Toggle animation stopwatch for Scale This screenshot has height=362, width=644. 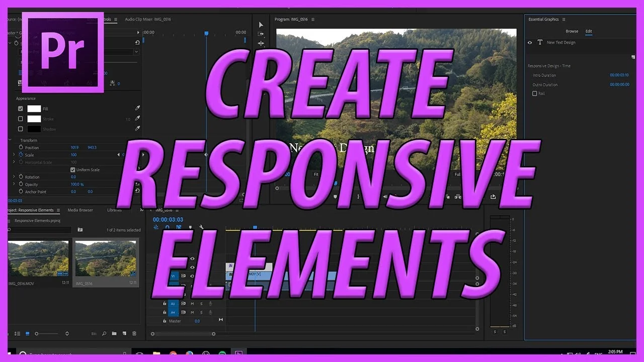click(21, 155)
